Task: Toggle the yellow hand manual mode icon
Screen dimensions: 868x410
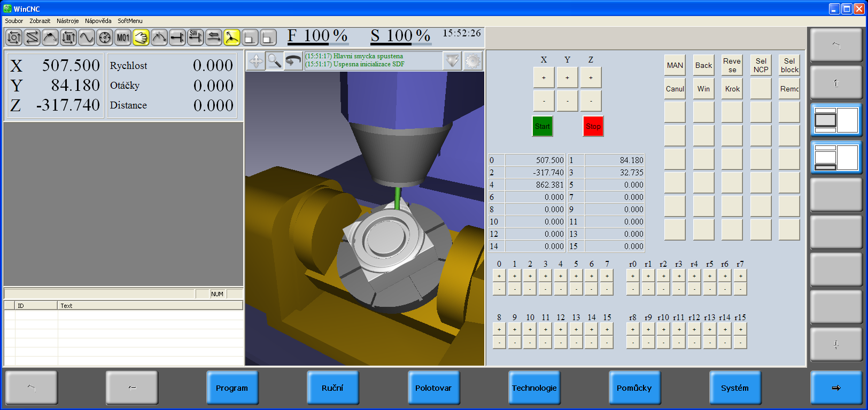Action: (141, 37)
